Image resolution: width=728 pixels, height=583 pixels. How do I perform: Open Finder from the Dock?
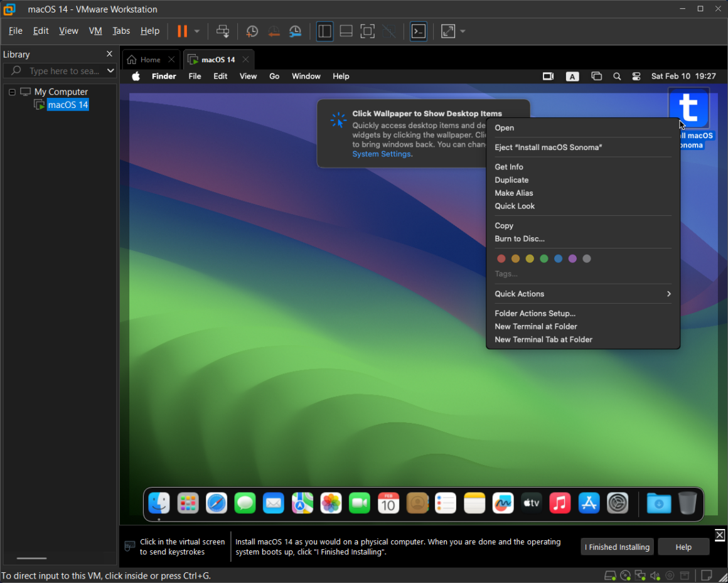point(159,503)
